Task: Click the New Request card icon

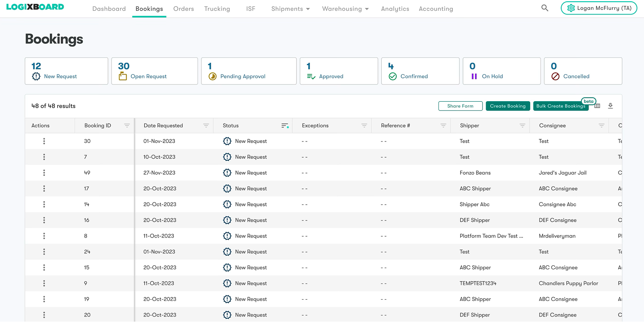Action: pyautogui.click(x=36, y=76)
